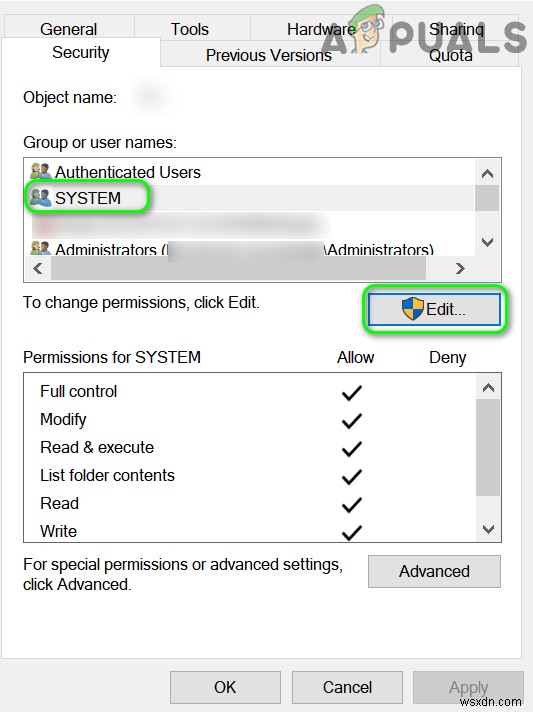Click the user list scroll-up arrow
The width and height of the screenshot is (533, 712).
(487, 173)
